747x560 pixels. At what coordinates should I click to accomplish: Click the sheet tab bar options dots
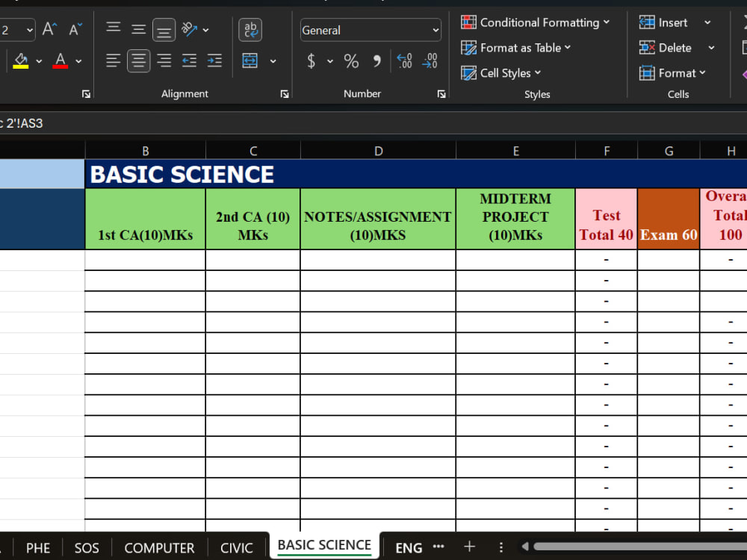pos(501,547)
